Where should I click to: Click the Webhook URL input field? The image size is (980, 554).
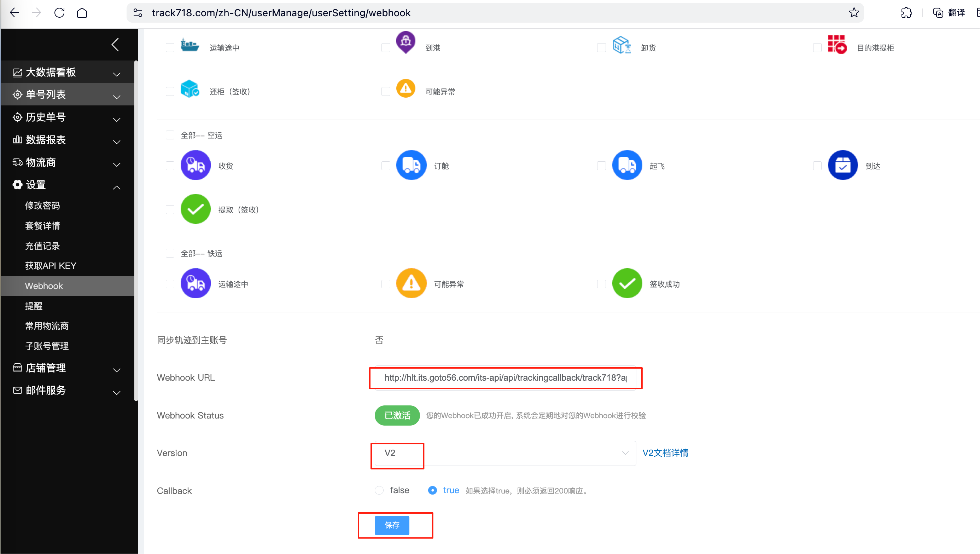click(505, 378)
